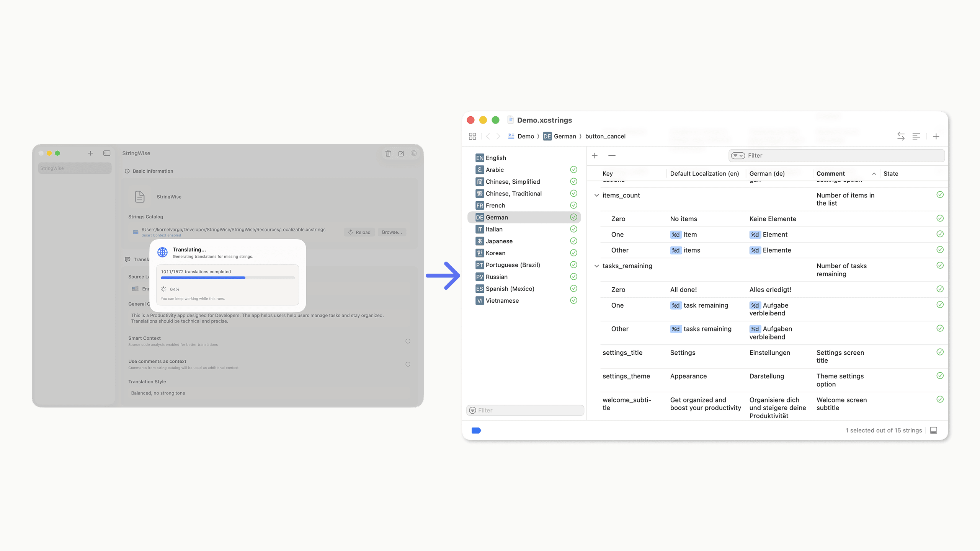Click the compose/edit icon in StringWise toolbar

pos(401,153)
